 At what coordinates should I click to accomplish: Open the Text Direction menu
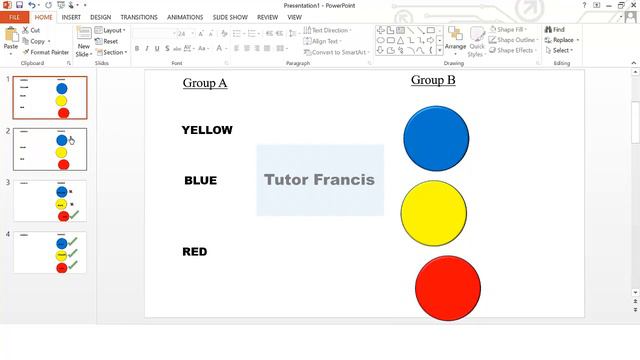[327, 30]
